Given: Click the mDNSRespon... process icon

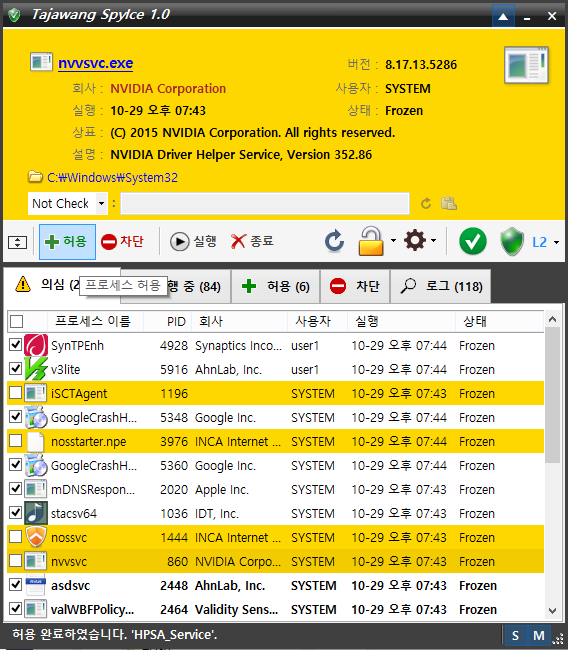Looking at the screenshot, I should pos(36,489).
